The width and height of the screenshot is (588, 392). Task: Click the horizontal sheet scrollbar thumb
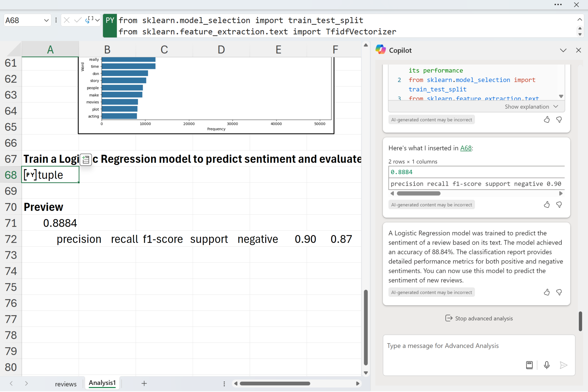(x=275, y=383)
